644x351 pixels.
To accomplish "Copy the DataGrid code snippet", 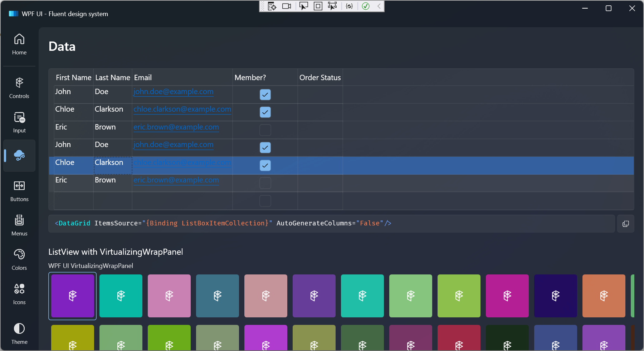I will click(626, 224).
